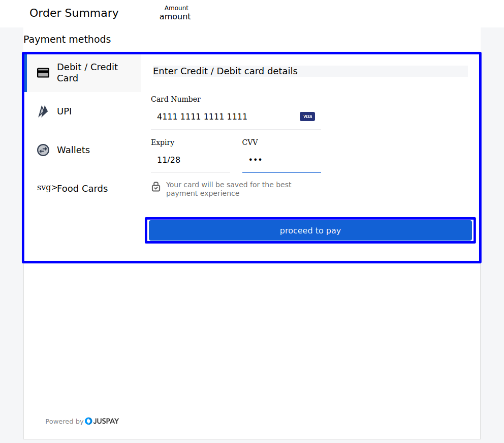
Task: Click the credit card icon in sidebar
Action: [x=43, y=73]
